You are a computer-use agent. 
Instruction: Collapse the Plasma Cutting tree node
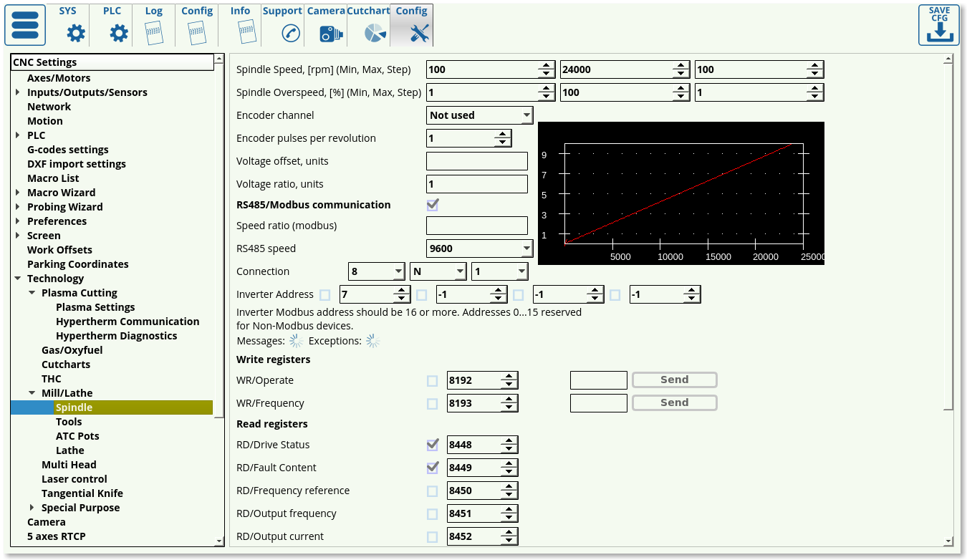click(x=32, y=293)
